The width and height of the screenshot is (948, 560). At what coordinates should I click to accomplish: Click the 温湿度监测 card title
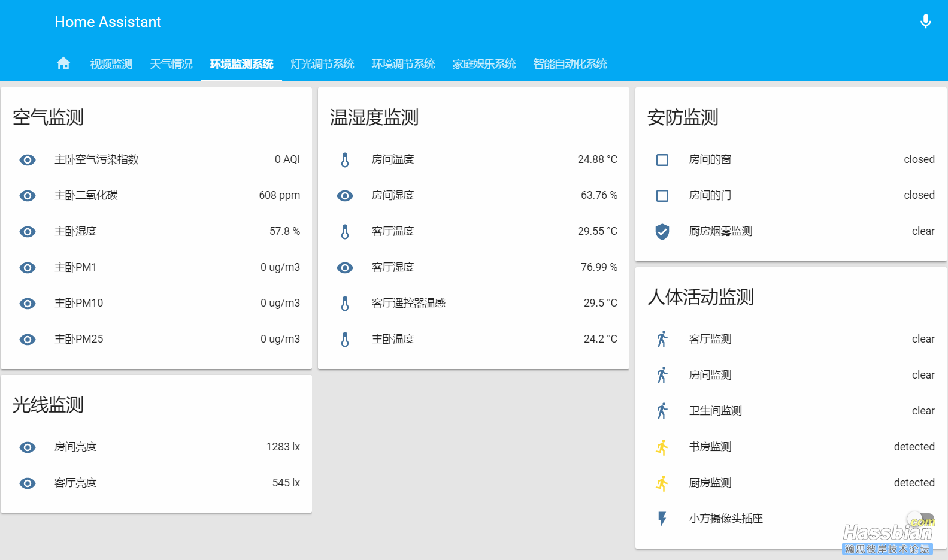374,117
